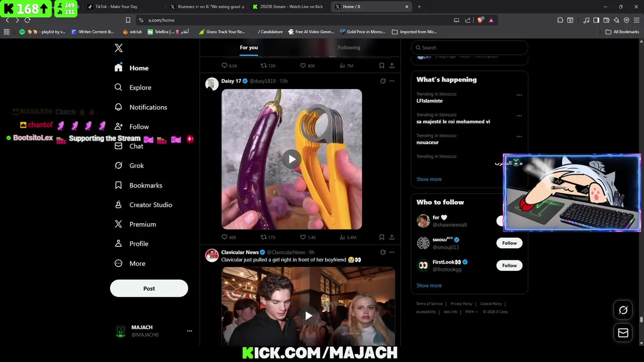Switch to the Following tab
The image size is (644, 362).
[349, 47]
